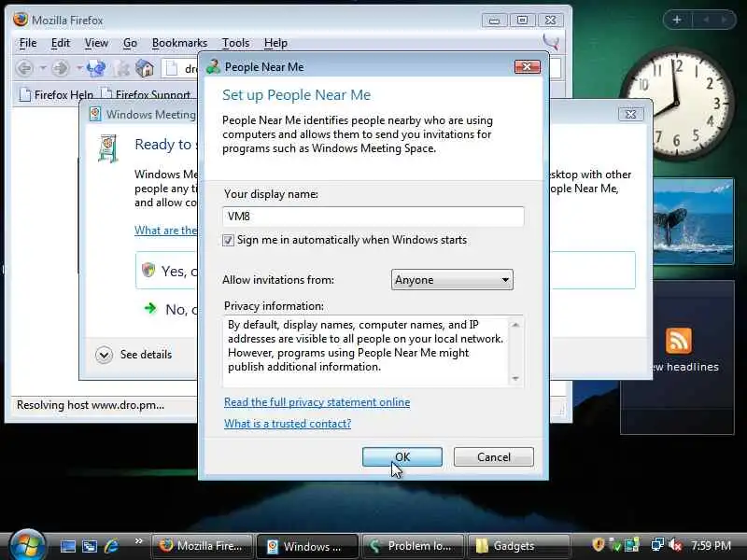The image size is (747, 560).
Task: Launch Internet Explorer from quick launch
Action: coord(111,546)
